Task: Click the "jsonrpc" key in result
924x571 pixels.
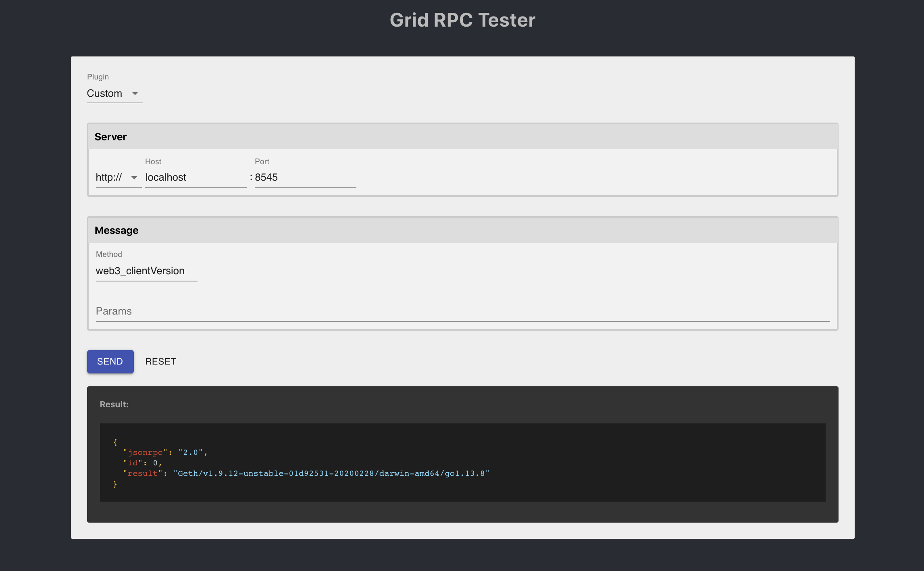Action: click(145, 452)
